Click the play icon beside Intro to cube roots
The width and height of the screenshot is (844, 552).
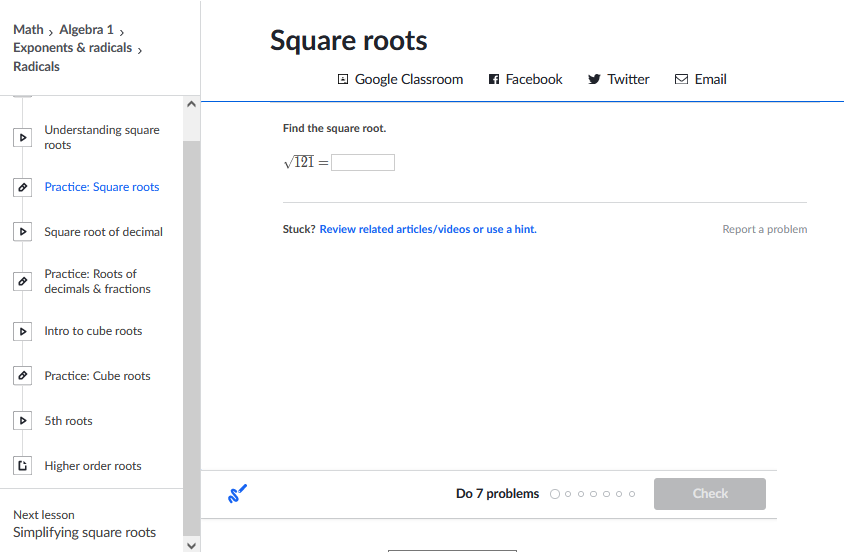coord(23,331)
